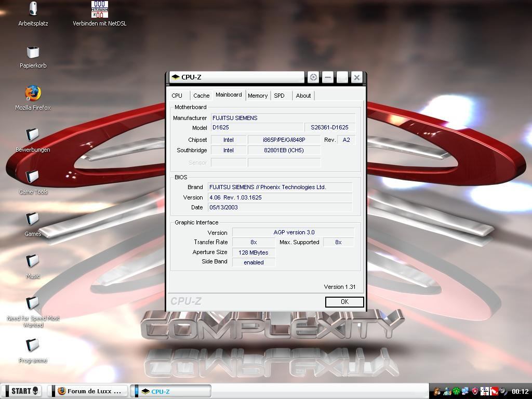Click the AGP version 3.0 field
The image size is (532, 399).
coord(294,232)
